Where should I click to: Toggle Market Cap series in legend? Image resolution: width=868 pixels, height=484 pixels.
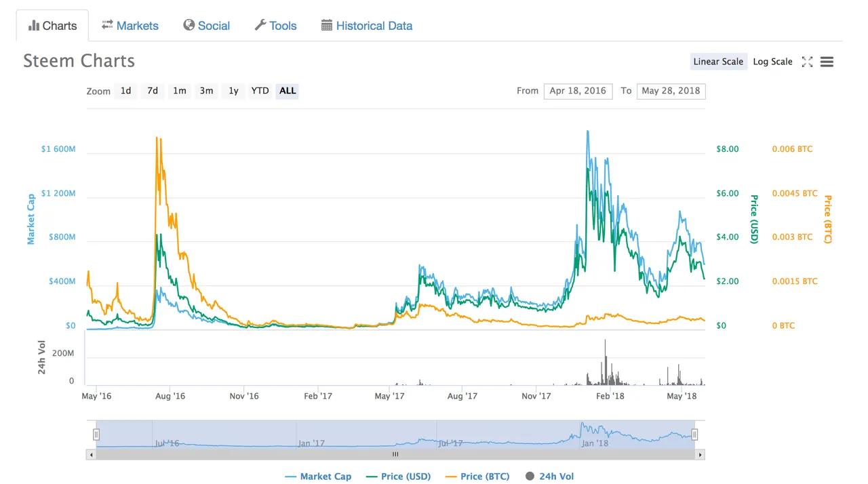click(x=318, y=477)
